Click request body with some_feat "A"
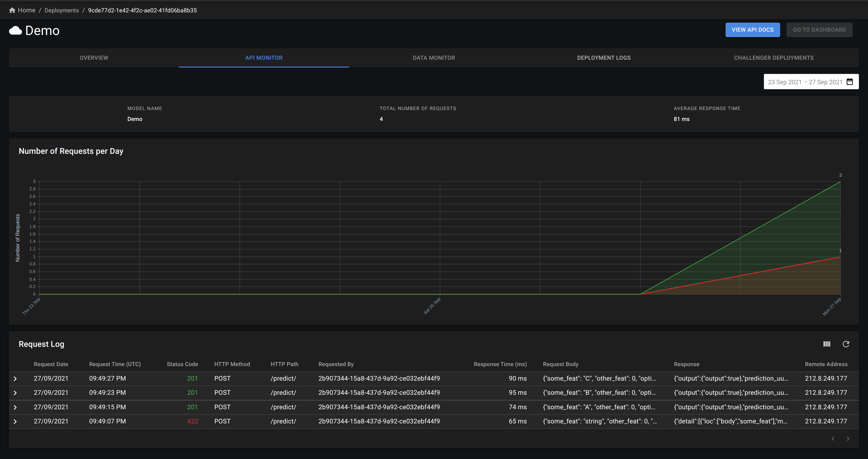868x459 pixels. pyautogui.click(x=599, y=407)
